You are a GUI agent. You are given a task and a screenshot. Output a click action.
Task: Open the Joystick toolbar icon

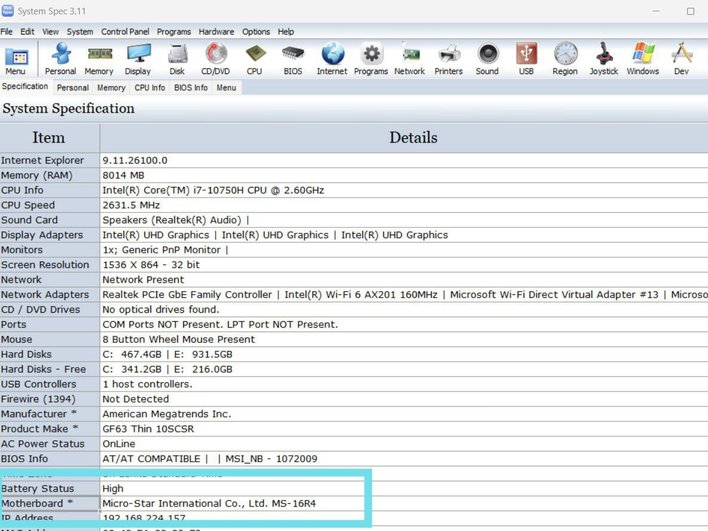(604, 59)
